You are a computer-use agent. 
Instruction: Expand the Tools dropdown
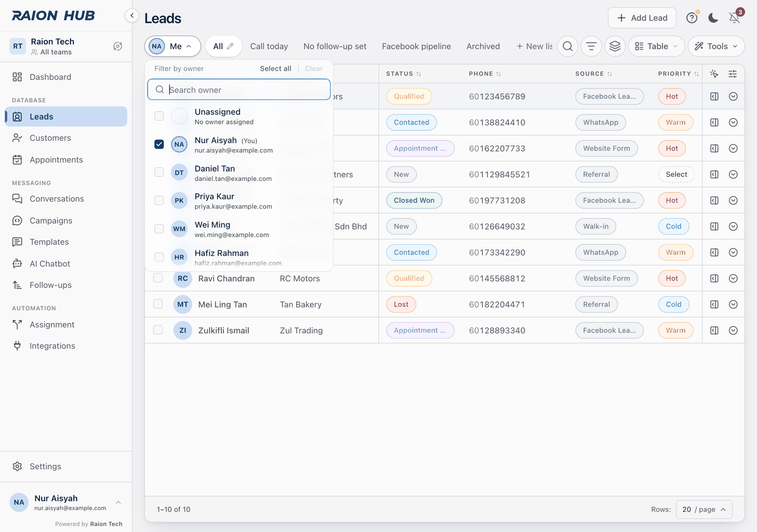tap(716, 46)
